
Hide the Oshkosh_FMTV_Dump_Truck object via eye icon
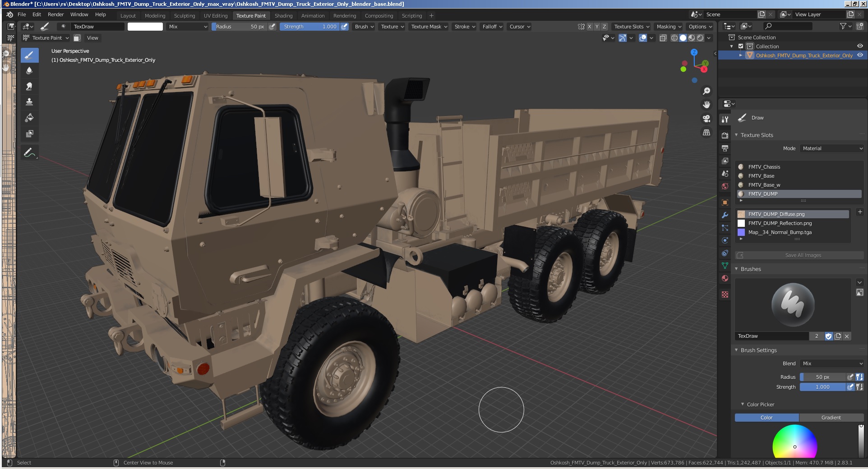[x=860, y=55]
